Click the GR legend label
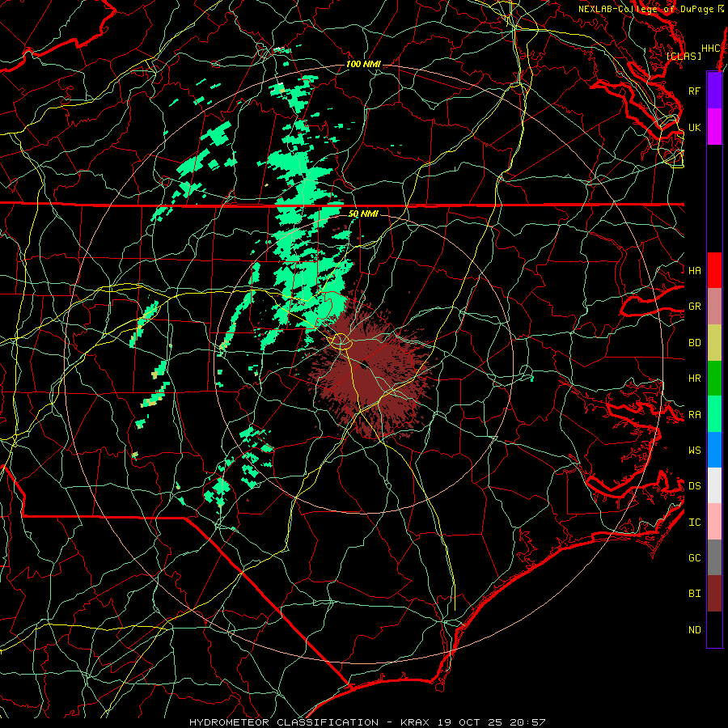The height and width of the screenshot is (728, 728). 695,307
